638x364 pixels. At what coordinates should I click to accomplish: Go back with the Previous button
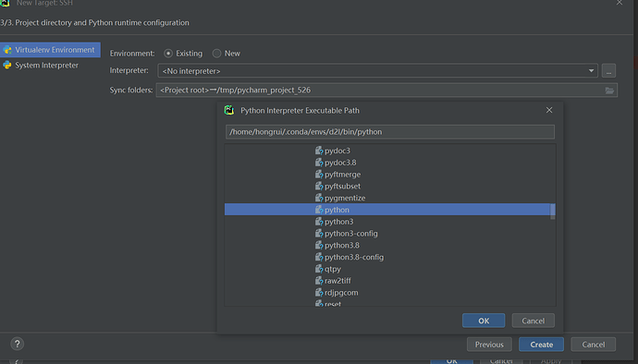pyautogui.click(x=489, y=345)
